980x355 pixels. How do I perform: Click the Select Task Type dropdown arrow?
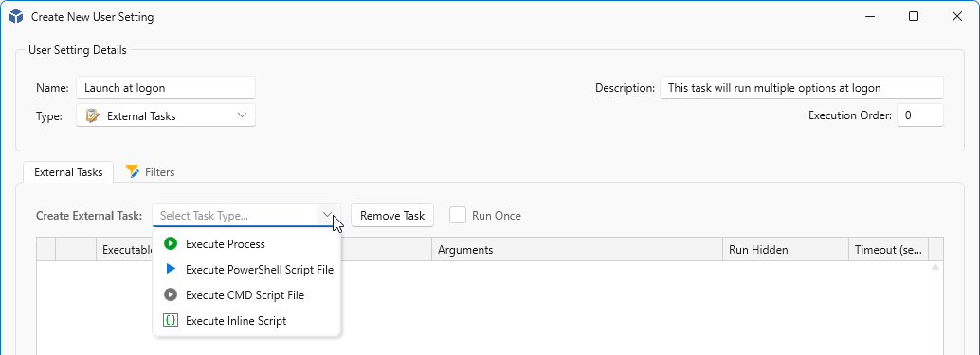(328, 215)
